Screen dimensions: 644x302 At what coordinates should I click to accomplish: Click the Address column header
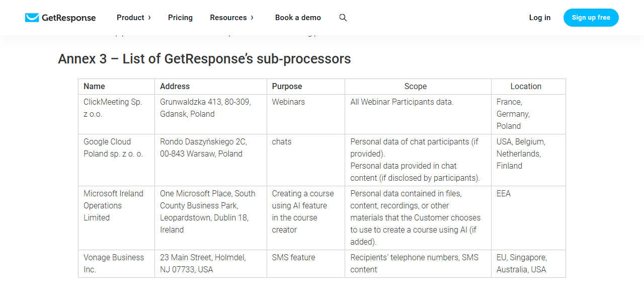[x=211, y=87]
